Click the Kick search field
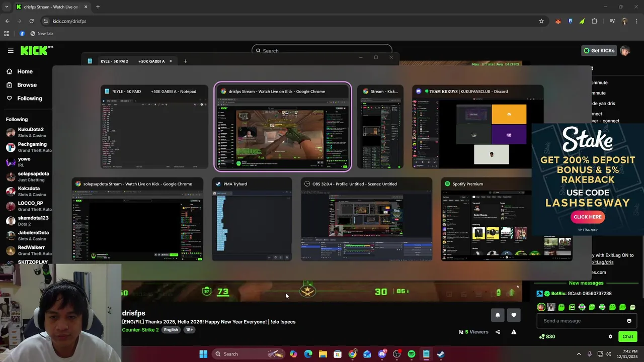644x362 pixels. click(x=322, y=51)
